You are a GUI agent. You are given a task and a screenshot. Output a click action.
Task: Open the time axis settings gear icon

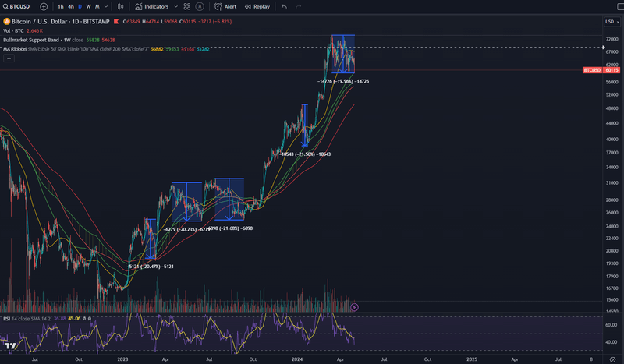click(x=612, y=359)
